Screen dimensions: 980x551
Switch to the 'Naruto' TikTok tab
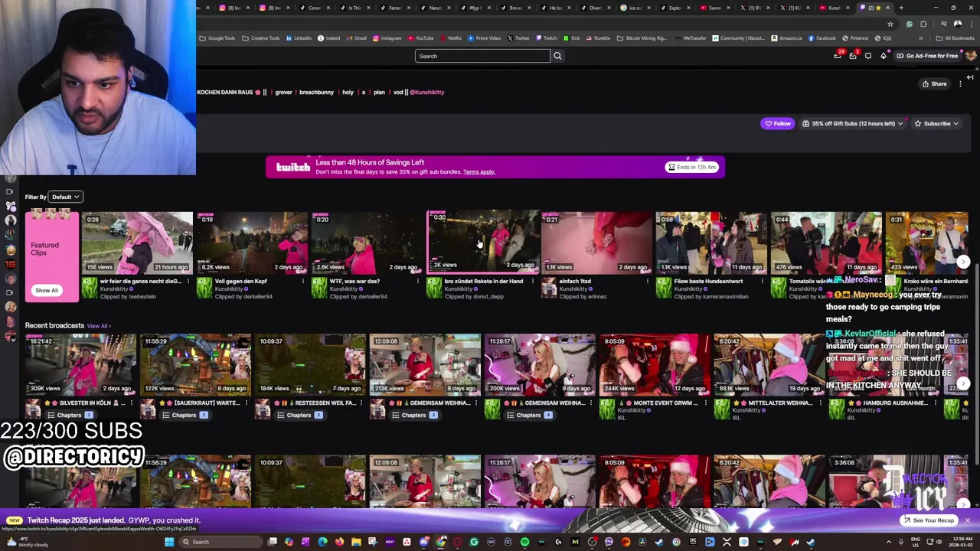[434, 8]
